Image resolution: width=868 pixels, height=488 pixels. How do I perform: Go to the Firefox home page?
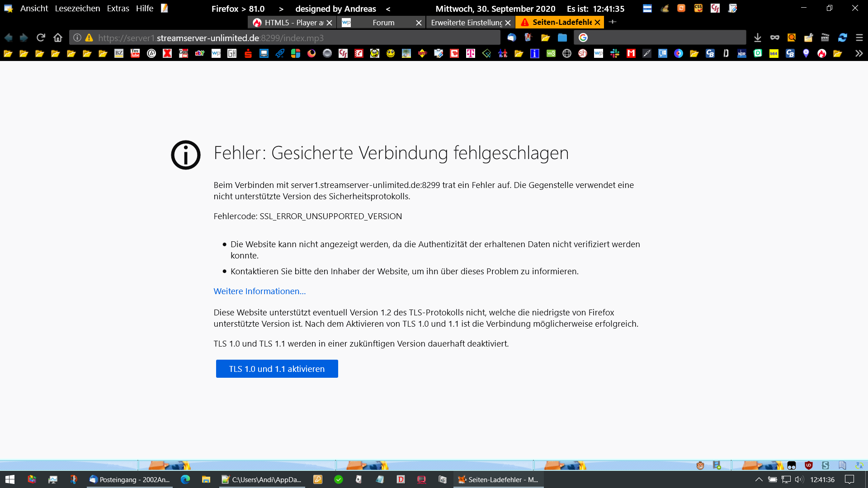point(57,38)
